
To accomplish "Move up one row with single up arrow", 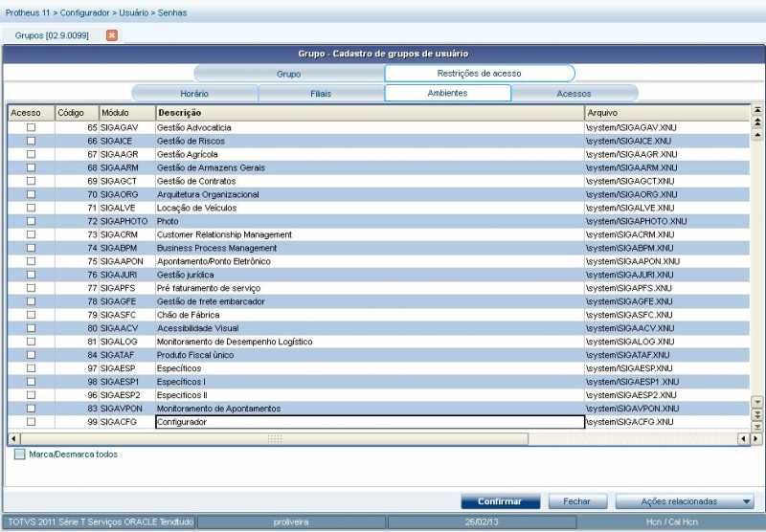I will coord(757,134).
